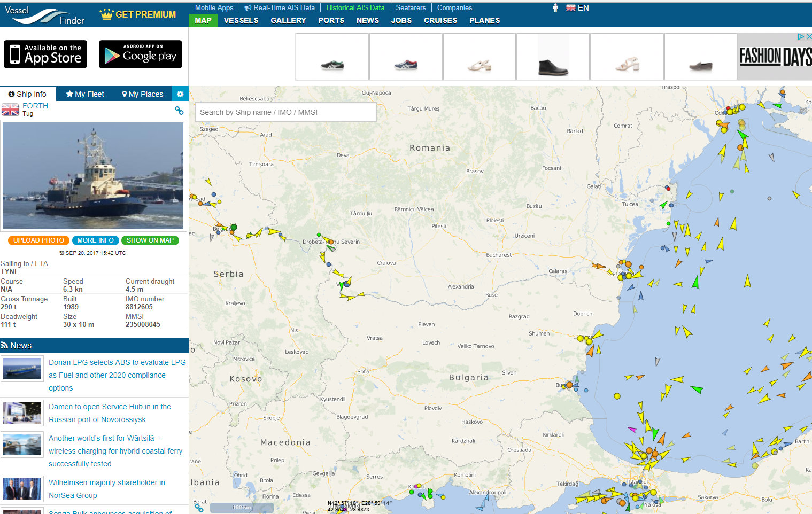The image size is (812, 514).
Task: Click the black ankle boot ad
Action: point(553,57)
